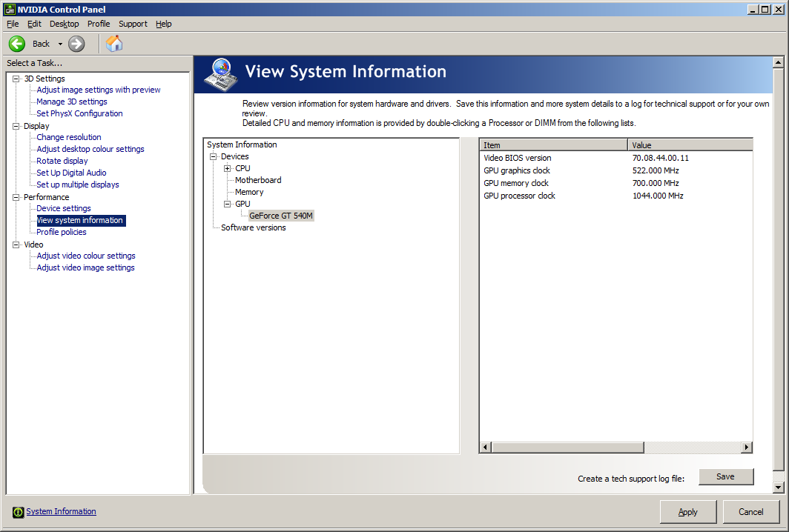Screen dimensions: 789x532
Task: Click the Cancel button
Action: click(x=750, y=512)
